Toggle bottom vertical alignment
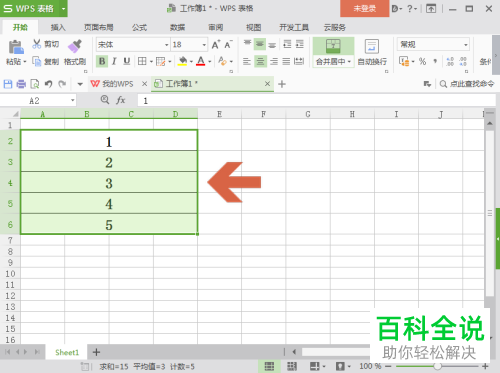The image size is (500, 373). [x=272, y=44]
